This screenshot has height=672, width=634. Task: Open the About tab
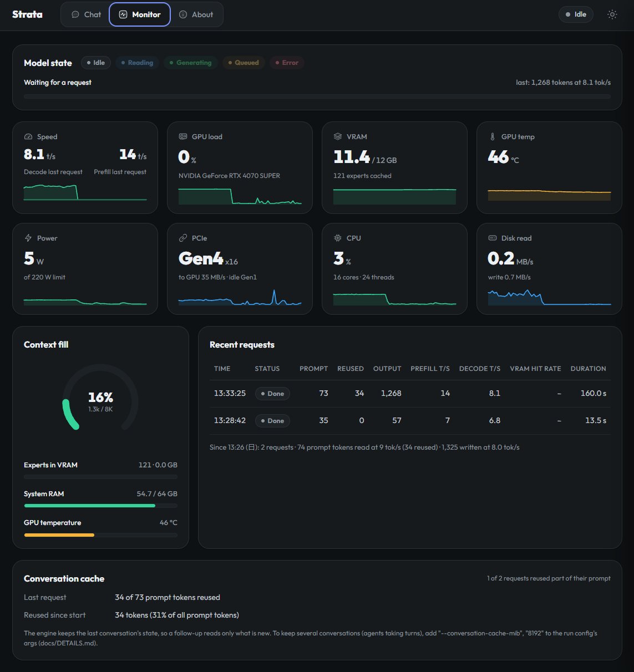pos(196,14)
